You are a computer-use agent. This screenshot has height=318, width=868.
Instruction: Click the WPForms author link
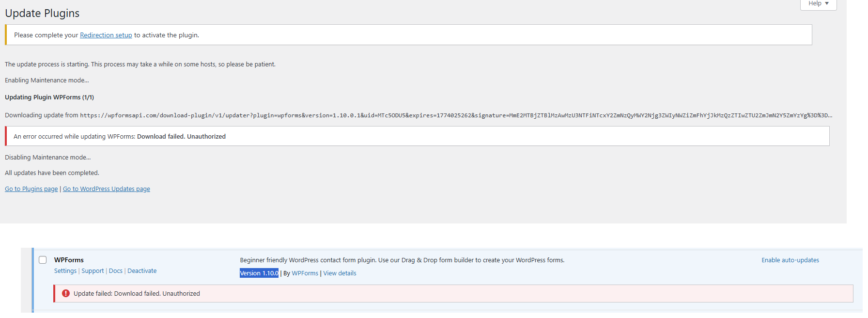(x=305, y=273)
